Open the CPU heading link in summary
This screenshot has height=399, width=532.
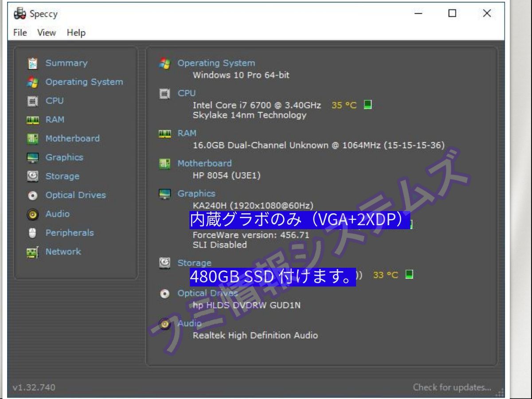pyautogui.click(x=187, y=93)
